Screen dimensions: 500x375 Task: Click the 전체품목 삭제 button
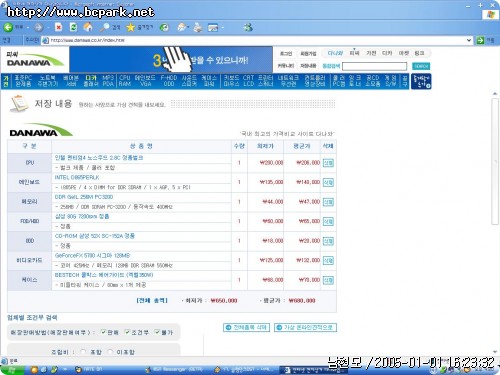click(x=246, y=328)
